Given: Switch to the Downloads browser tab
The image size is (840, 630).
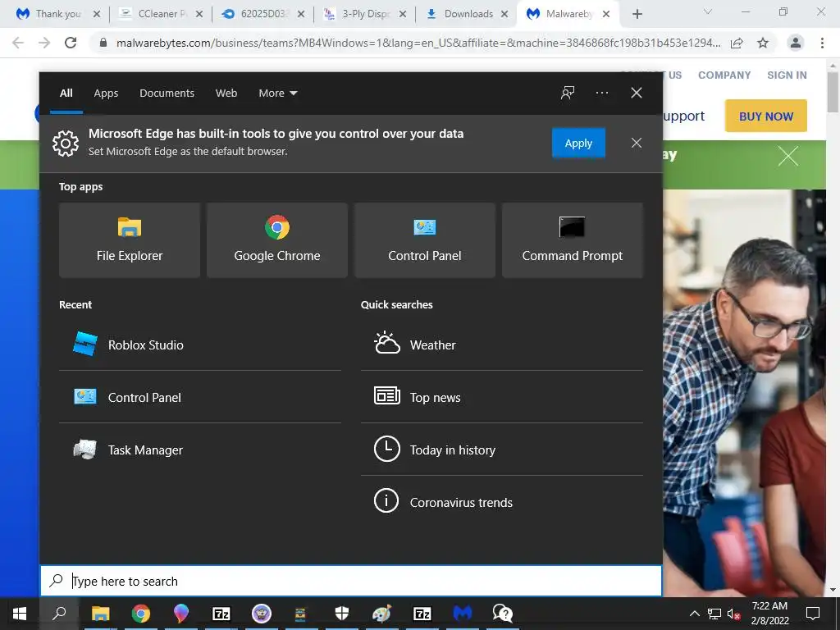Looking at the screenshot, I should [467, 14].
